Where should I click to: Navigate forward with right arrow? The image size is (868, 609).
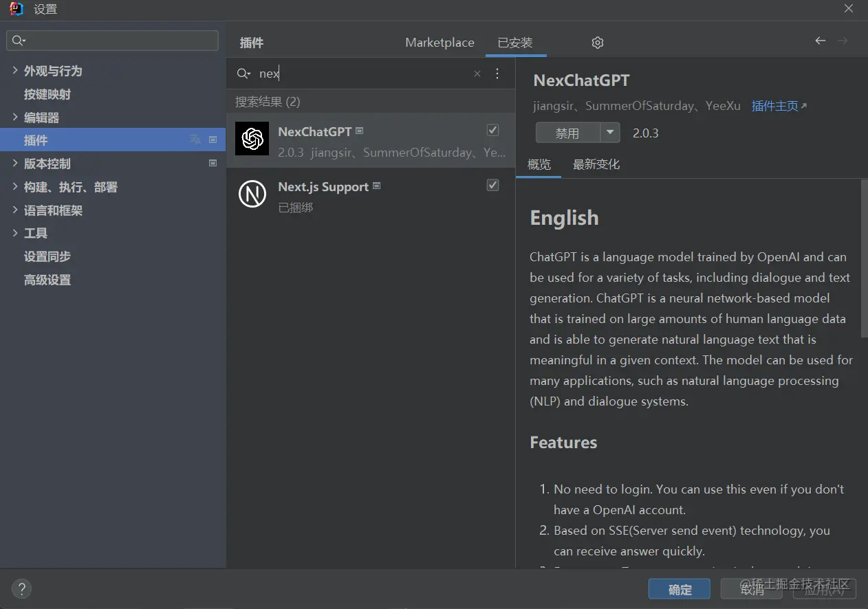[x=843, y=41]
